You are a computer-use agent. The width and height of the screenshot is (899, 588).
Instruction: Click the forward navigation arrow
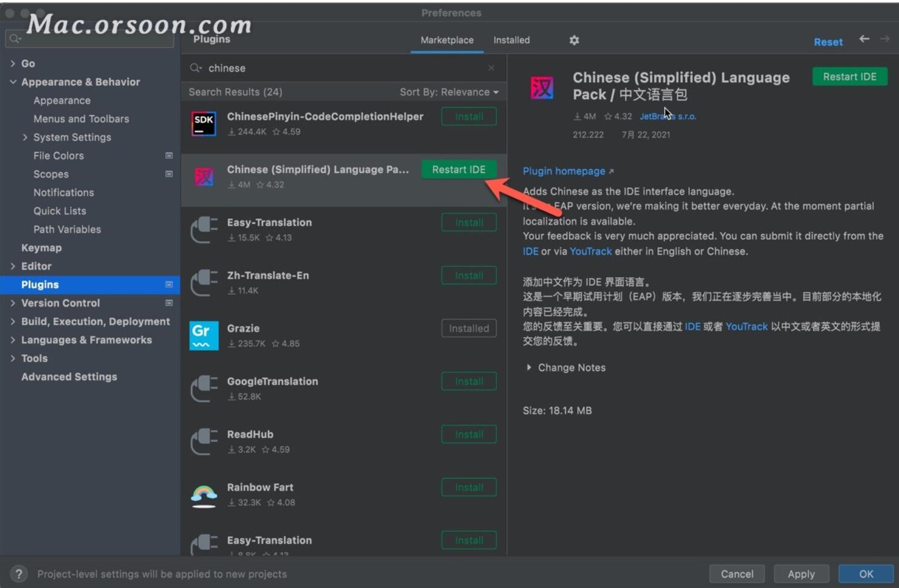pyautogui.click(x=884, y=39)
